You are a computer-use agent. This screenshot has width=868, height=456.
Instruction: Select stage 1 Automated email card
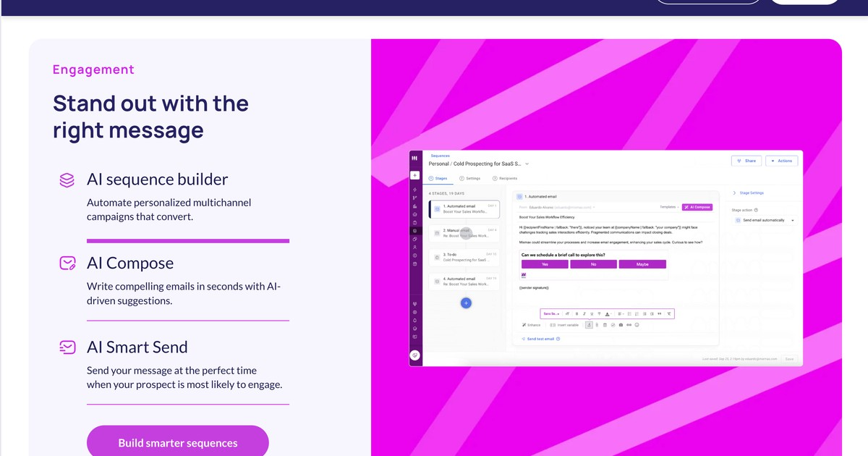click(464, 209)
